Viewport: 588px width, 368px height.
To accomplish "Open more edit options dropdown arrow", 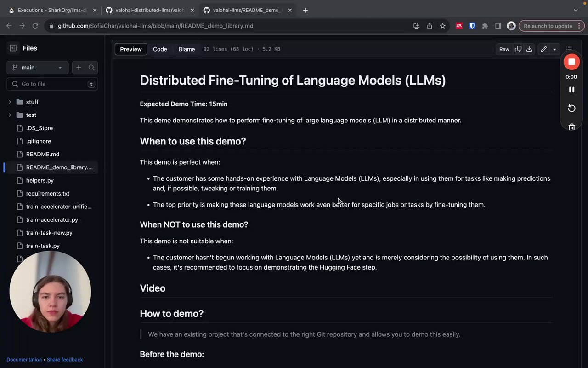I will (x=554, y=49).
